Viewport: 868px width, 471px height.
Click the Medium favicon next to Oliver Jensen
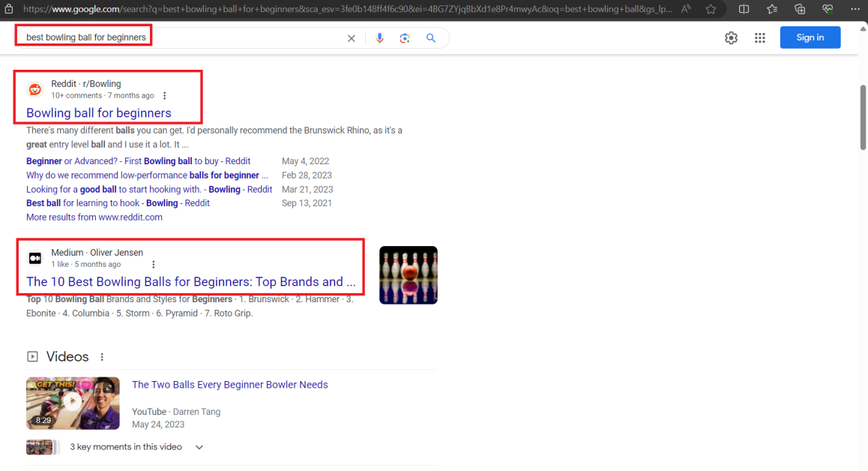coord(35,258)
